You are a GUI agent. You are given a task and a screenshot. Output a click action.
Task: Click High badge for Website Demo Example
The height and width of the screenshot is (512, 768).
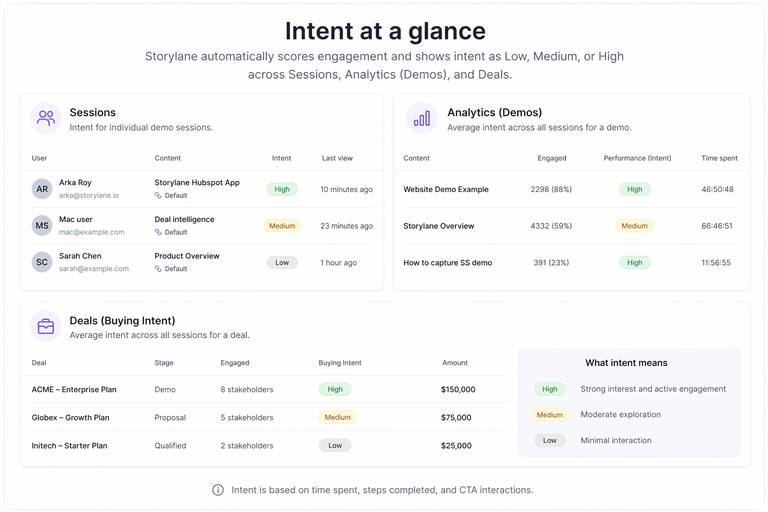click(x=635, y=189)
